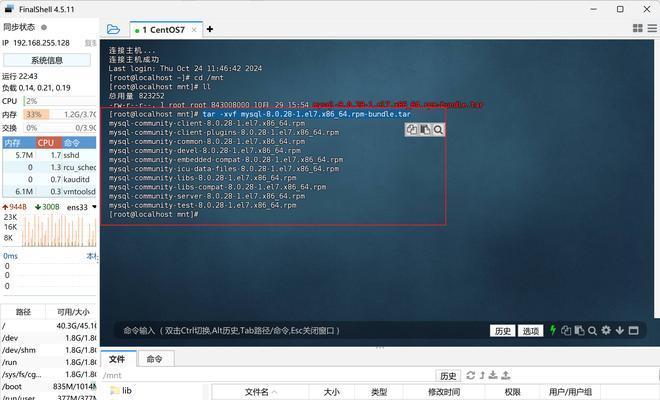Screen dimensions: 660x400
Task: Toggle the fullscreen window icon in command bar
Action: pos(633,331)
